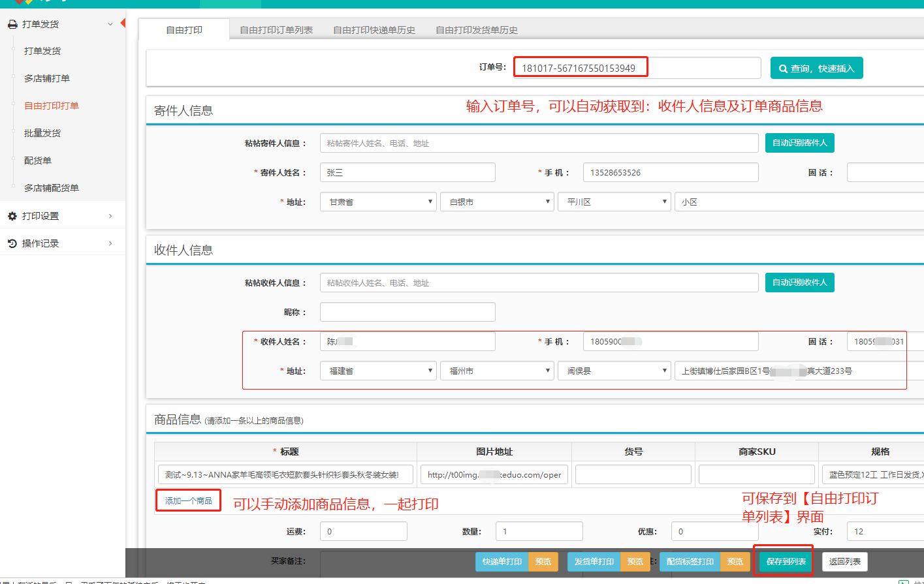This screenshot has height=584, width=924.
Task: Click the recipient 手机 input field
Action: 671,341
